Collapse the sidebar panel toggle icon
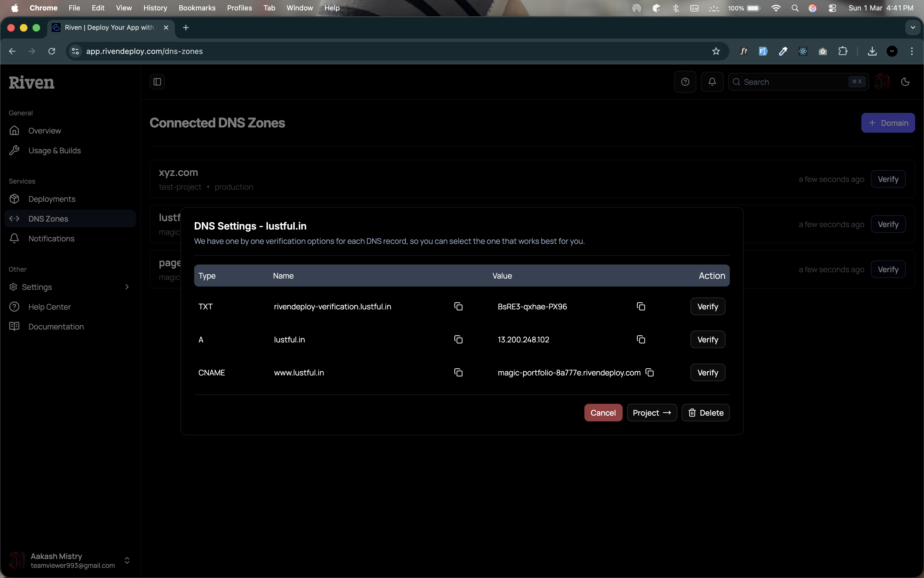Viewport: 924px width, 578px height. (157, 82)
